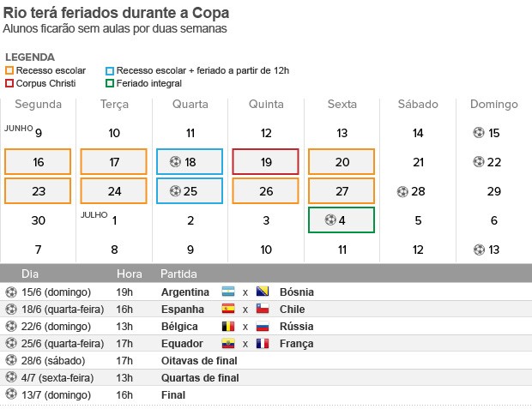Image resolution: width=532 pixels, height=409 pixels.
Task: Select the green holiday box for July 4
Action: tap(342, 220)
